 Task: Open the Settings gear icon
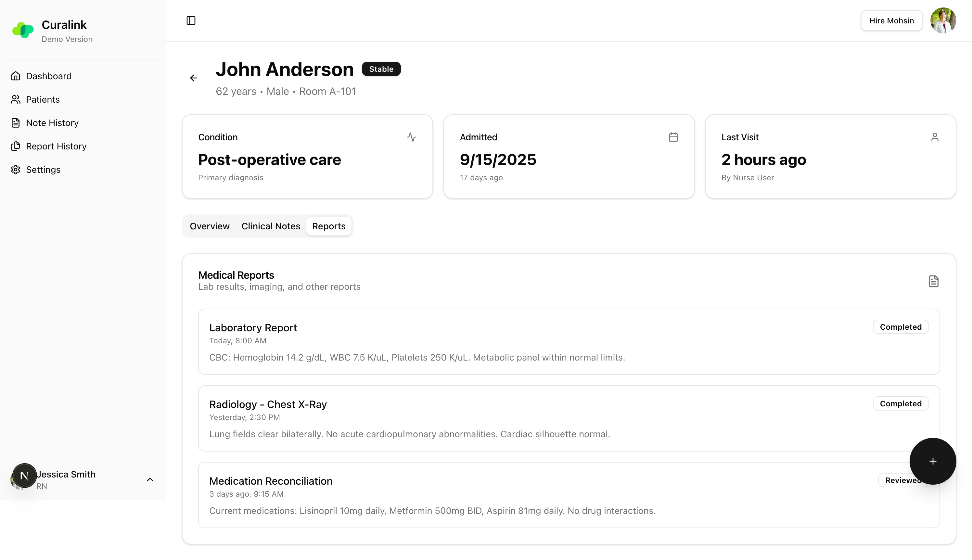(15, 169)
